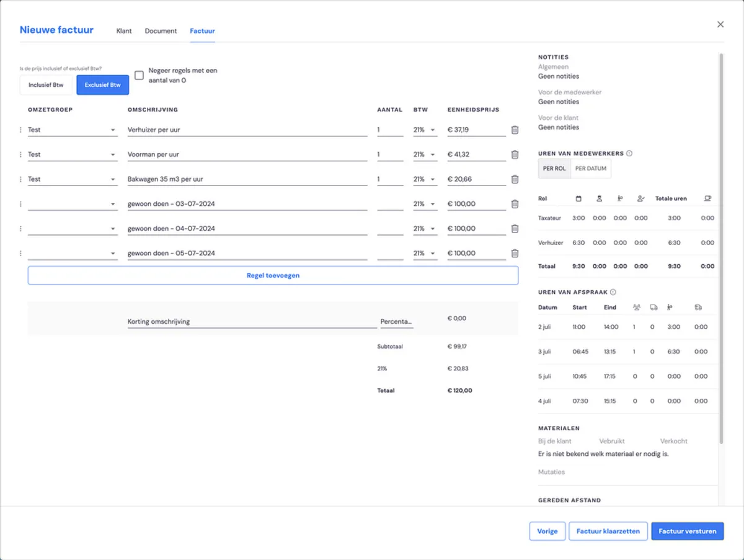
Task: Open BTW dropdown for Verhuizer per uur
Action: (x=425, y=130)
